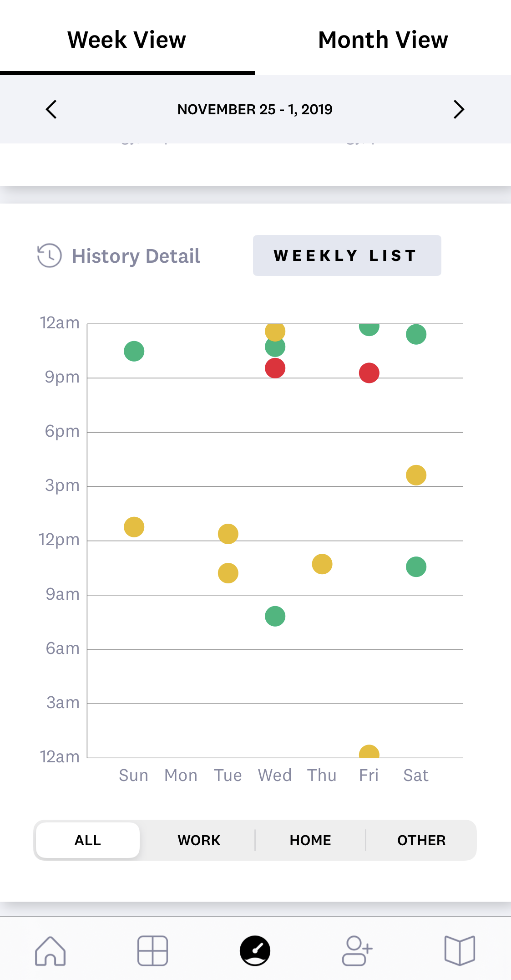Image resolution: width=511 pixels, height=980 pixels.
Task: Select the green dot on Sunday evening
Action: (x=134, y=351)
